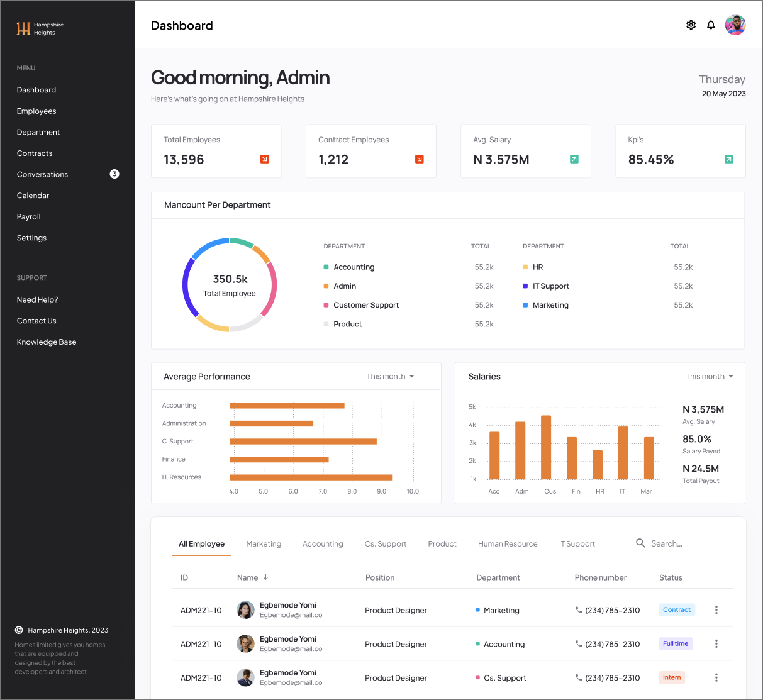Click the admin profile avatar
This screenshot has height=700, width=763.
click(x=735, y=25)
